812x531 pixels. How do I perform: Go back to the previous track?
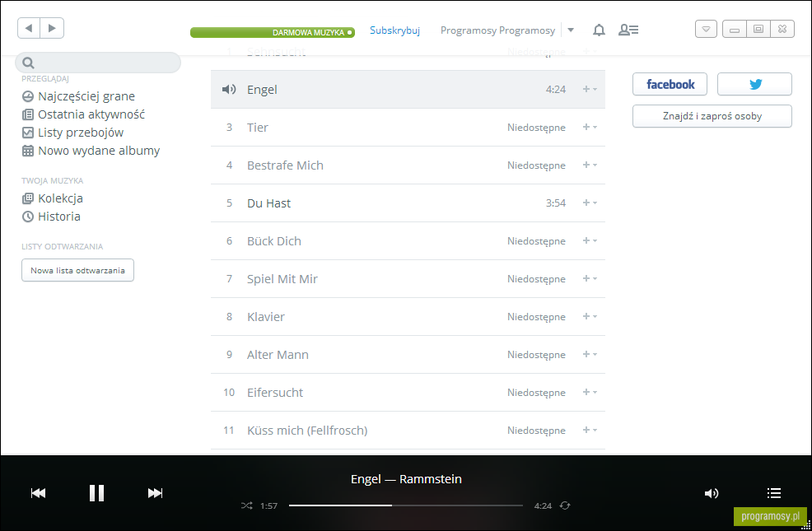tap(39, 493)
